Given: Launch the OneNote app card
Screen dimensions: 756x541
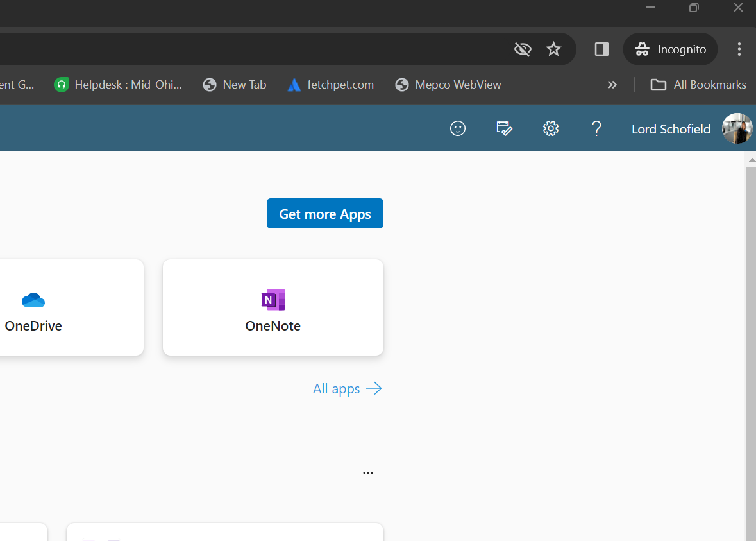Looking at the screenshot, I should click(273, 307).
